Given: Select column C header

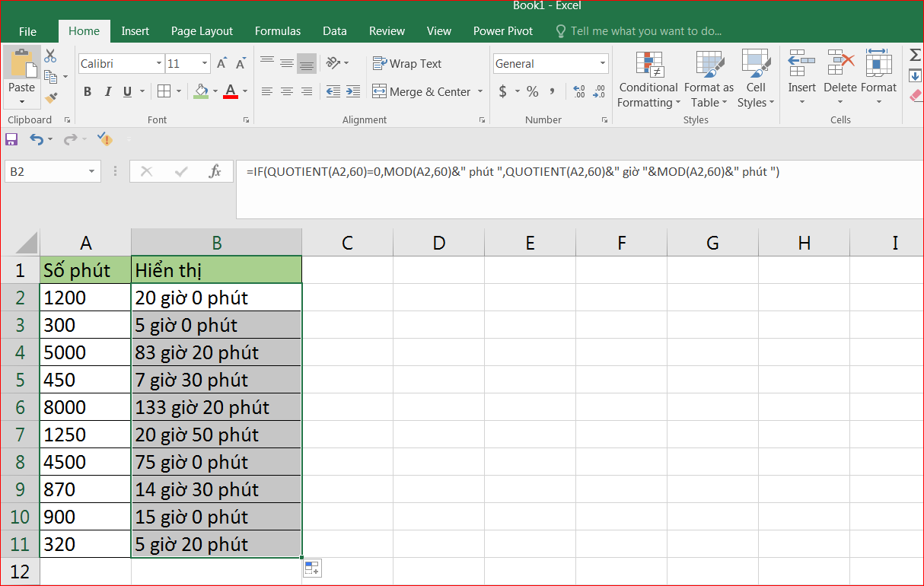Looking at the screenshot, I should (x=348, y=243).
